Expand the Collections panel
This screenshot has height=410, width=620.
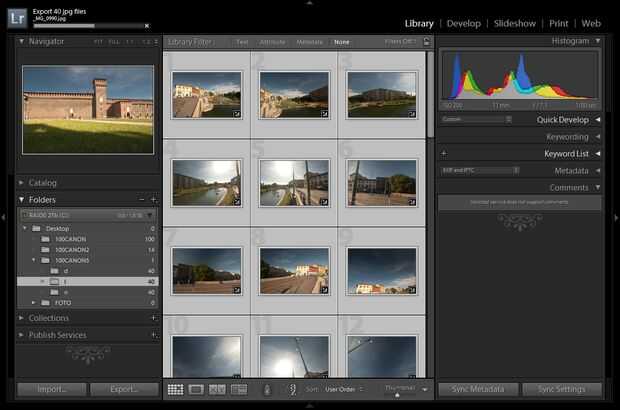point(21,318)
